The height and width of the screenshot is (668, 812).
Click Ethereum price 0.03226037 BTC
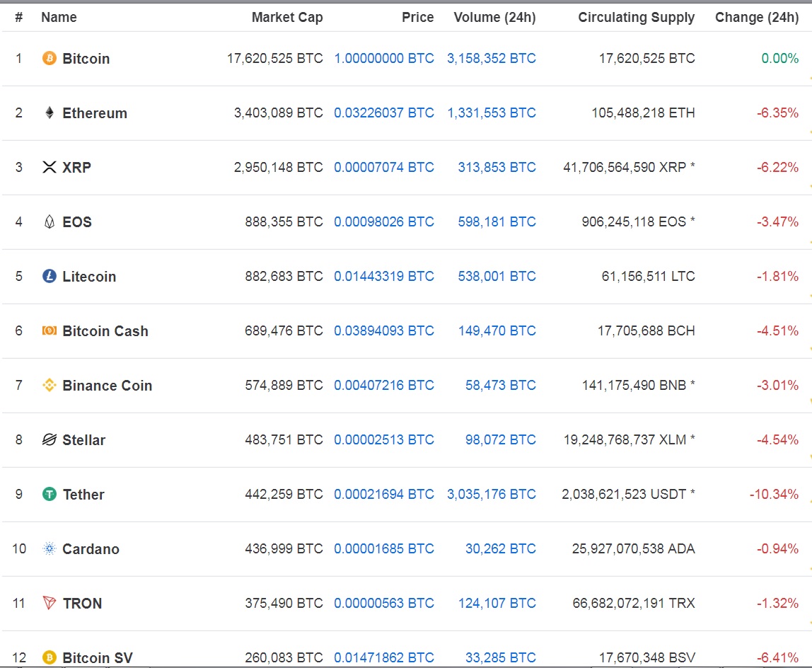[x=384, y=113]
